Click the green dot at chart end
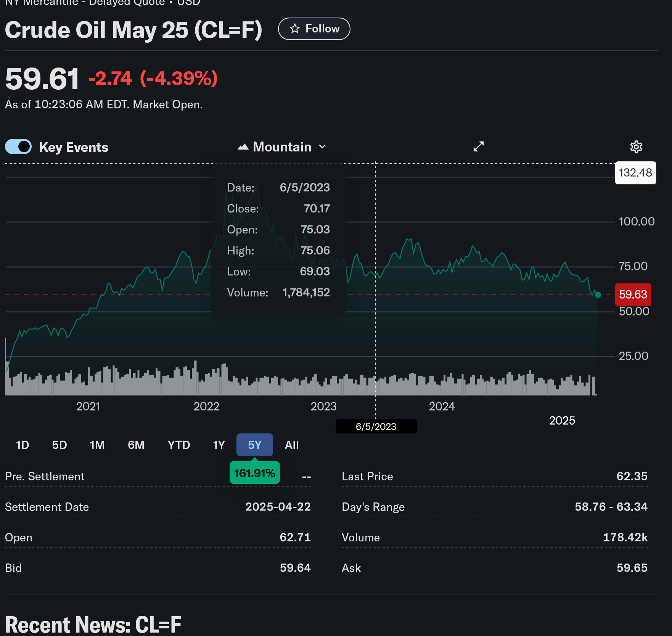This screenshot has height=636, width=672. [x=598, y=295]
